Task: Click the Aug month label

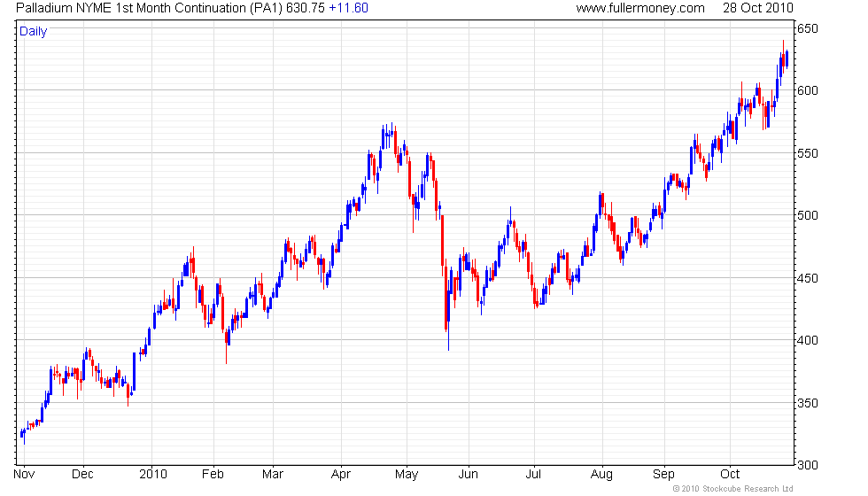Action: pos(601,475)
